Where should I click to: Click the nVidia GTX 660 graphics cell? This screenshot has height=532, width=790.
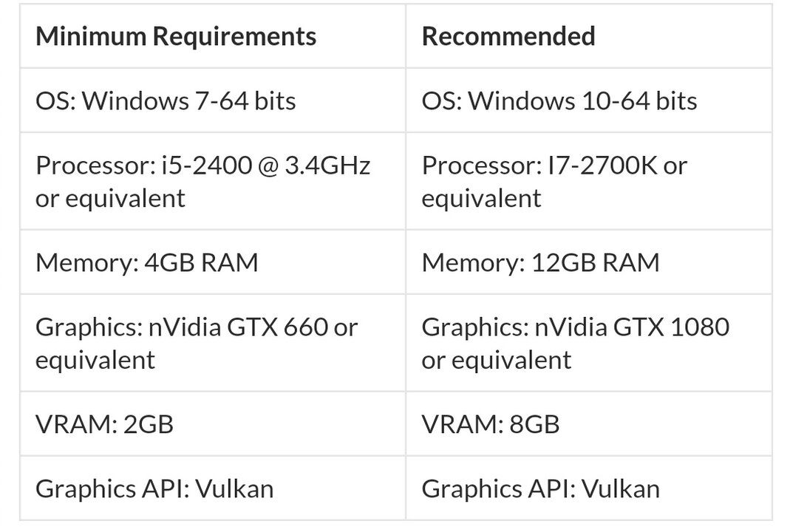coord(213,343)
